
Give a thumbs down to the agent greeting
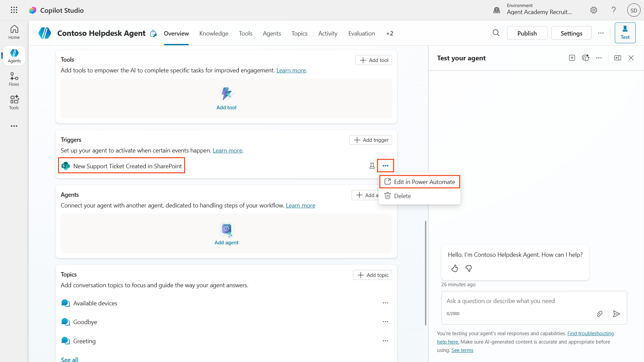pos(469,268)
